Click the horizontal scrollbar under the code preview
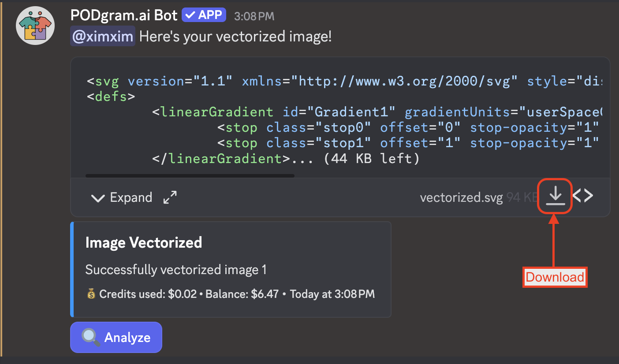619x364 pixels. [x=190, y=176]
